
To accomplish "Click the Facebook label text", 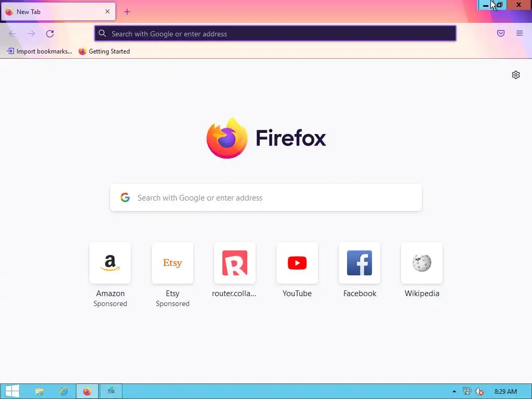I will [360, 294].
